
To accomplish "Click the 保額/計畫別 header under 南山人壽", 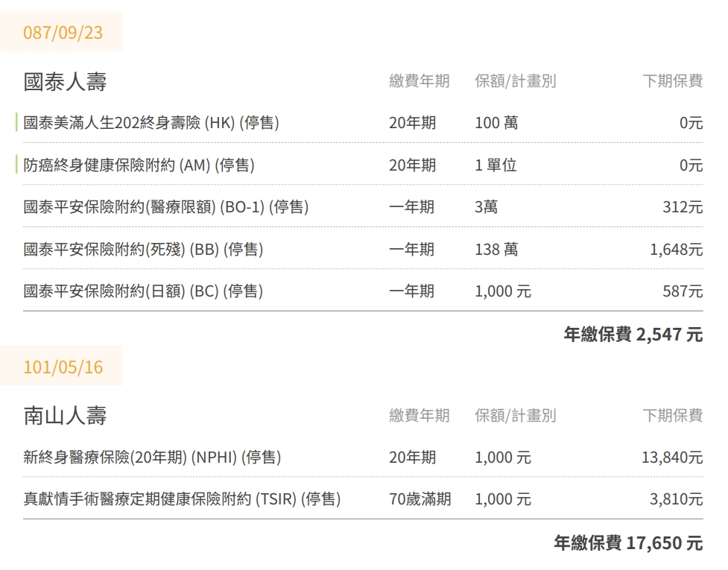I will (516, 416).
